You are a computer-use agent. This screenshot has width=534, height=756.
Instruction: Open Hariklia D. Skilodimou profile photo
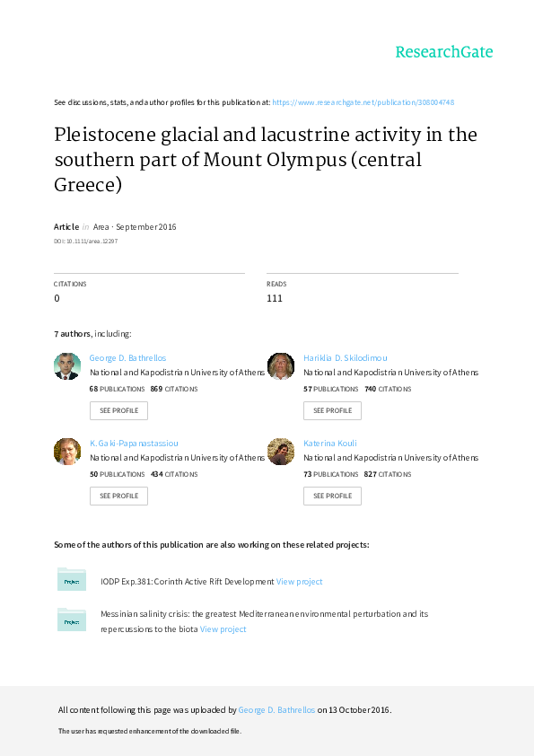(x=280, y=366)
